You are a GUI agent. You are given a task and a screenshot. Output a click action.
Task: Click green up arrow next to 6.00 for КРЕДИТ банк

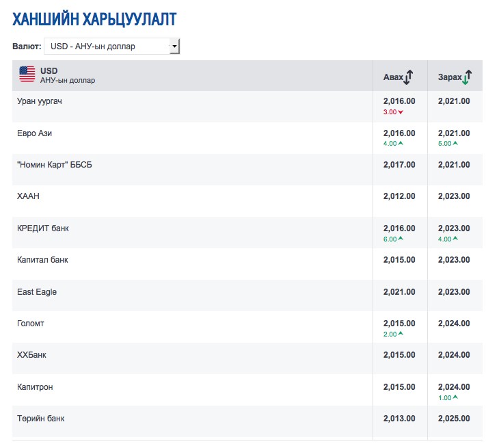pos(401,239)
